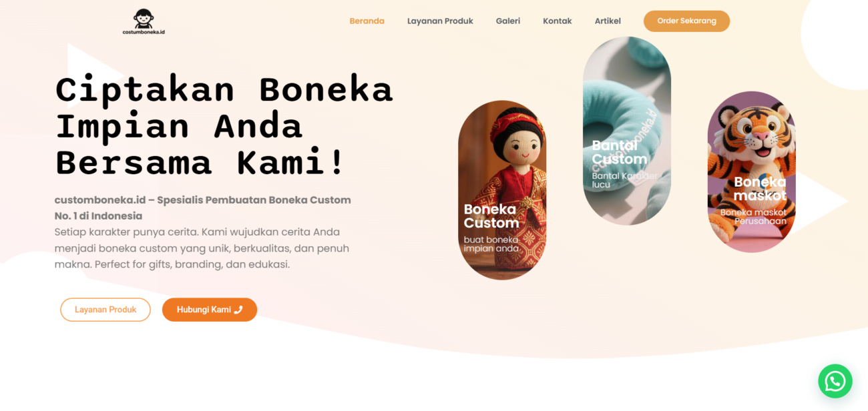Click the Boneka Custom card title
The width and height of the screenshot is (868, 411).
[x=491, y=216]
